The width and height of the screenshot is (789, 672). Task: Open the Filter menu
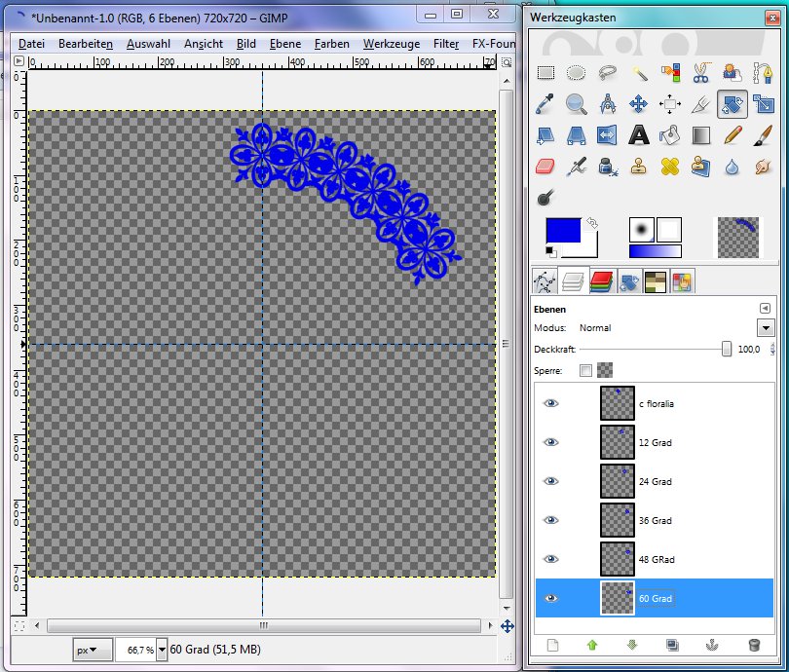pyautogui.click(x=446, y=44)
